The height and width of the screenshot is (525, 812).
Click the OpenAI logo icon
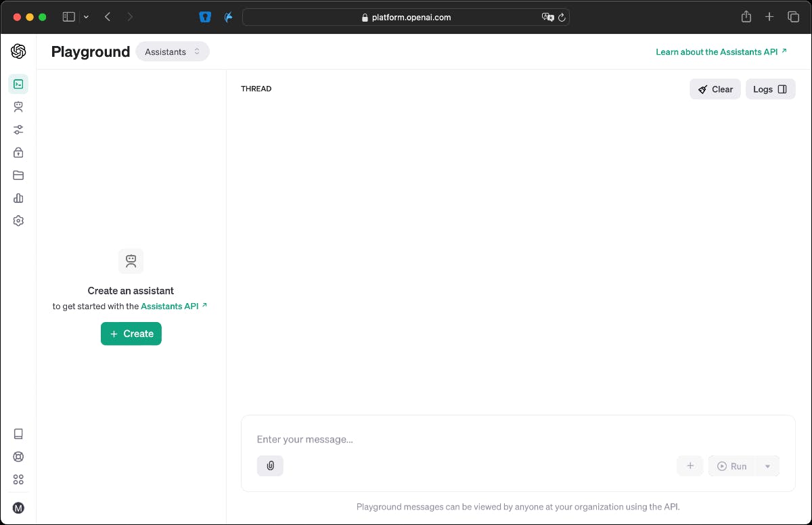point(18,51)
